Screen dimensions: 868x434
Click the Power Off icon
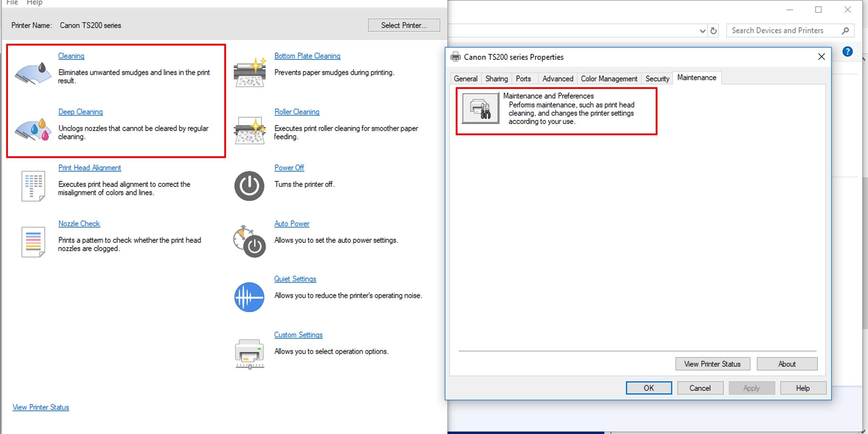coord(249,186)
